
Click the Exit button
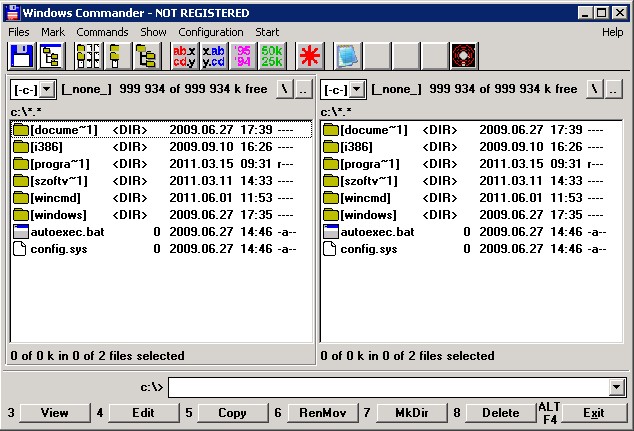[x=594, y=413]
